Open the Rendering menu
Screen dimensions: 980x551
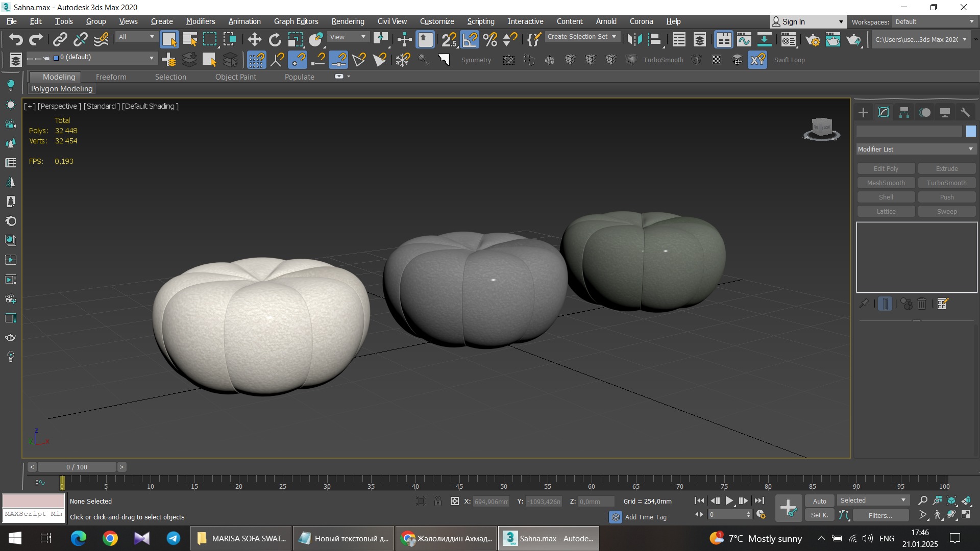pyautogui.click(x=348, y=21)
